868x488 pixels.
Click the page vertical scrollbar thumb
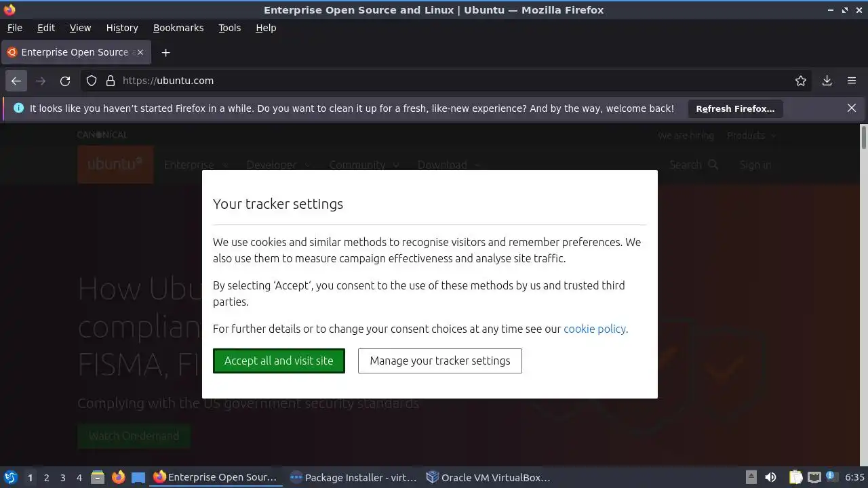863,137
